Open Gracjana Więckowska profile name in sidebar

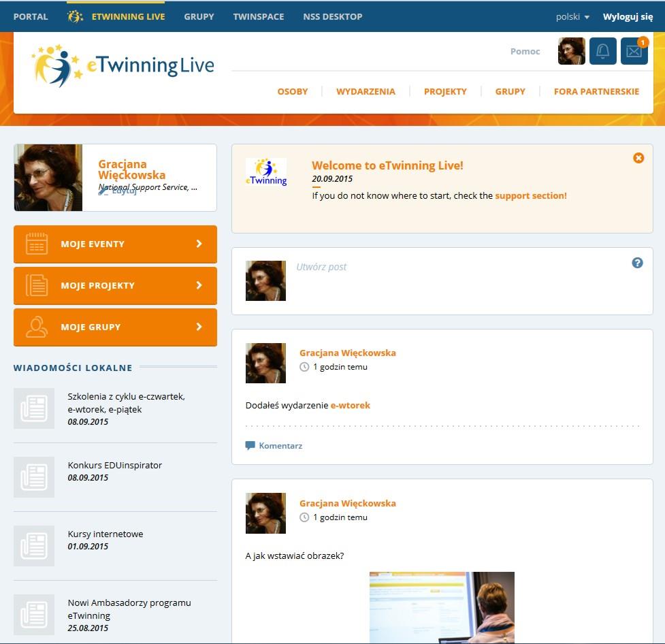pos(131,170)
